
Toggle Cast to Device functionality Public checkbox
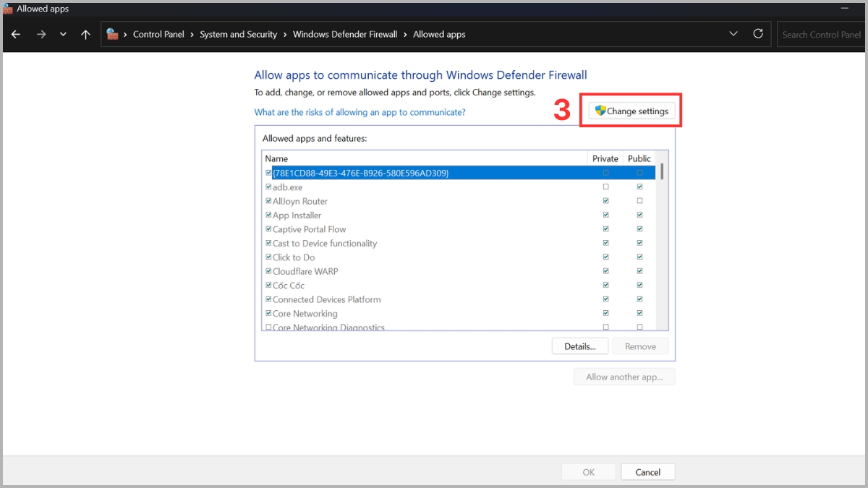point(639,243)
